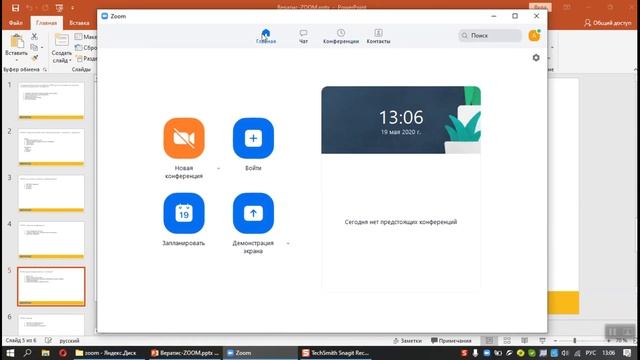Click the PowerPoint Redo icon

coord(45,8)
